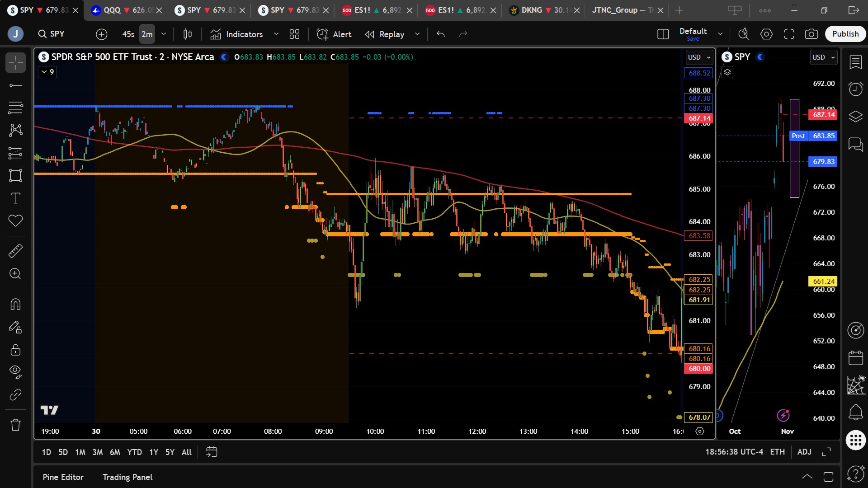Viewport: 868px width, 488px height.
Task: Open the USD currency dropdown on main chart
Action: pyautogui.click(x=699, y=57)
